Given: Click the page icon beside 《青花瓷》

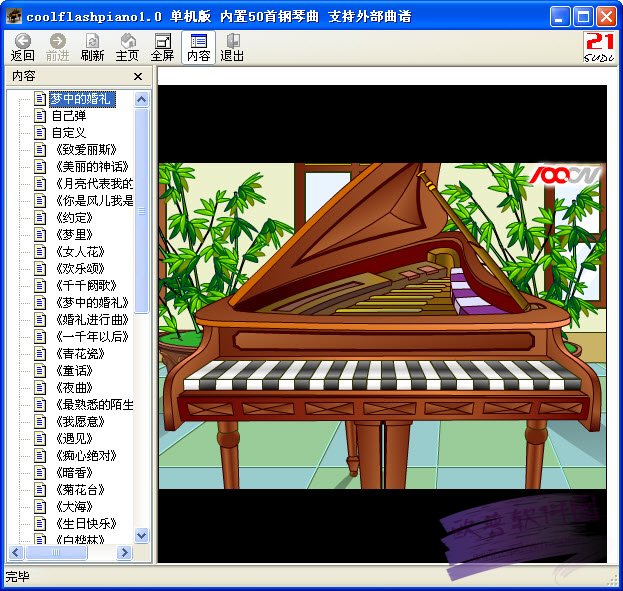Looking at the screenshot, I should (40, 354).
